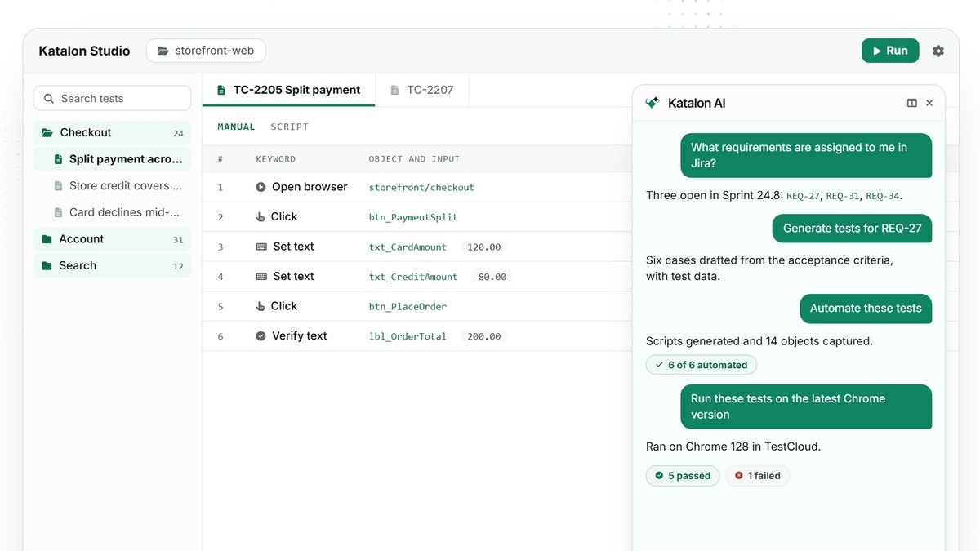Click the Katalon AI sparkle logo icon

(x=652, y=103)
